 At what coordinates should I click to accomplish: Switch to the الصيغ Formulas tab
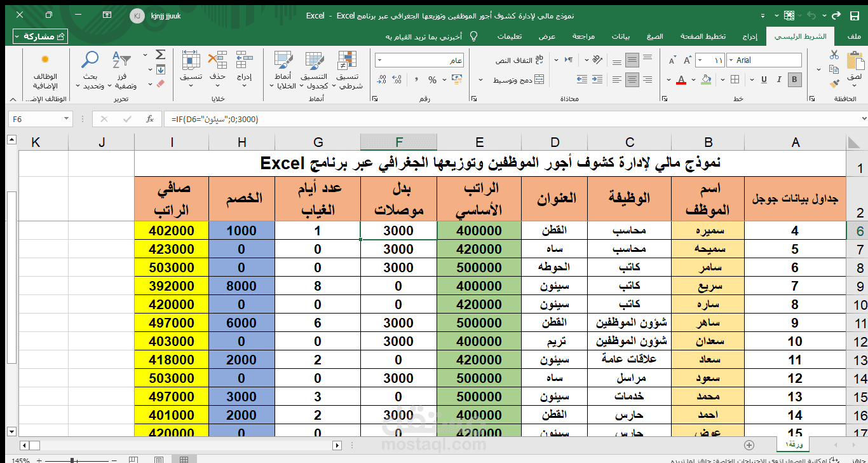click(654, 36)
